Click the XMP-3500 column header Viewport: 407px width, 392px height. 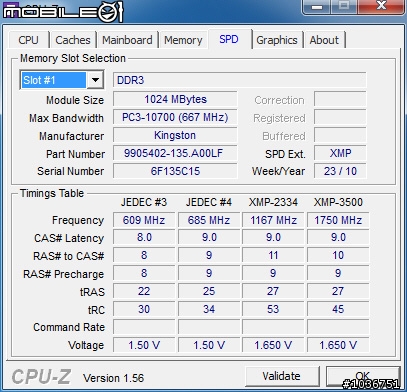338,202
